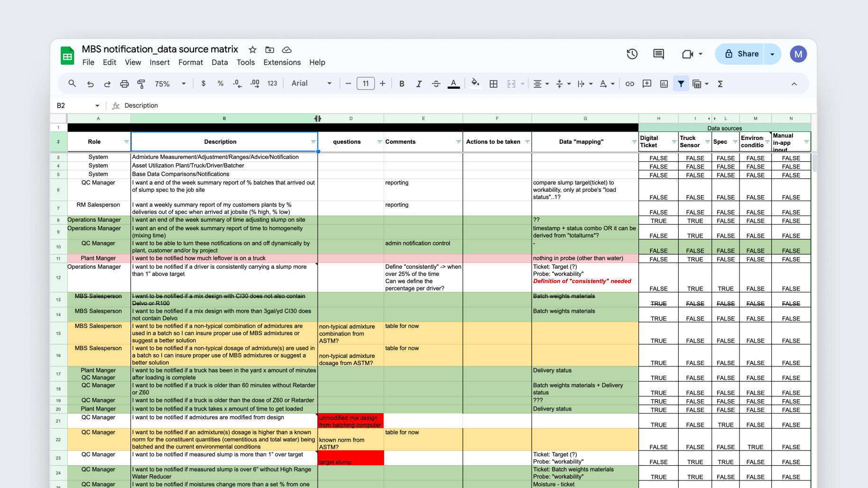Select the red 'target slump' cell
Image resolution: width=868 pixels, height=488 pixels.
(x=351, y=458)
